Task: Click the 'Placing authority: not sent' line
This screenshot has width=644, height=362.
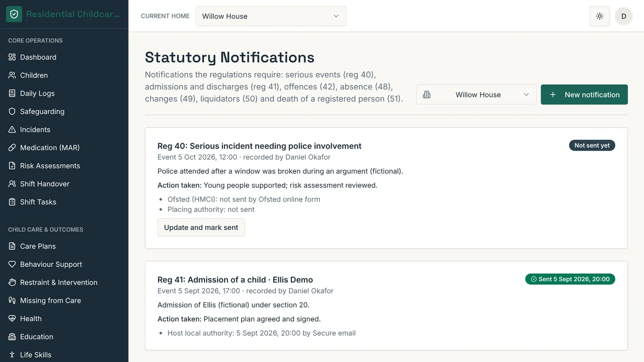Action: (211, 210)
